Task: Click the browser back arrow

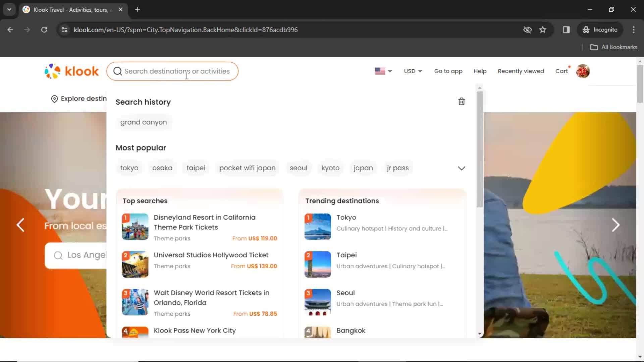Action: coord(10,30)
